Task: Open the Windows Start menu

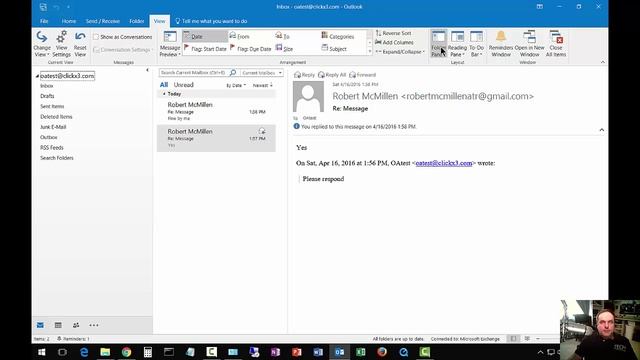Action: pos(42,352)
